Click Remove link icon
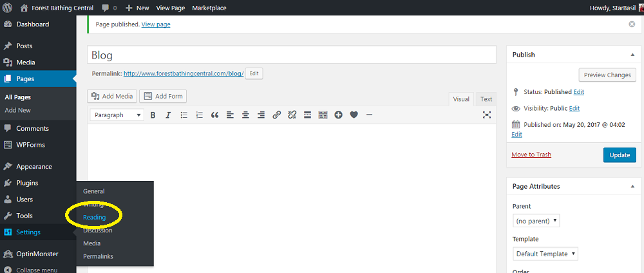 pyautogui.click(x=292, y=115)
